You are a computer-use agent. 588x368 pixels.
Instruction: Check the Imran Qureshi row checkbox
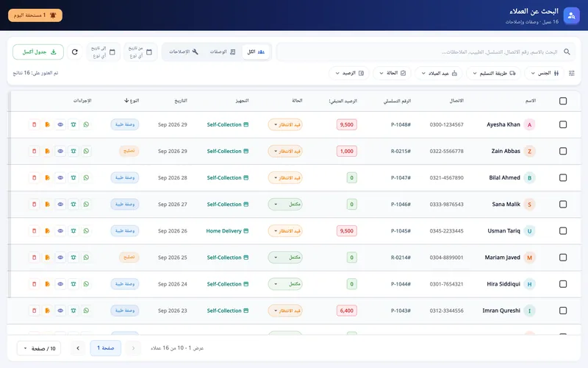[x=563, y=311]
